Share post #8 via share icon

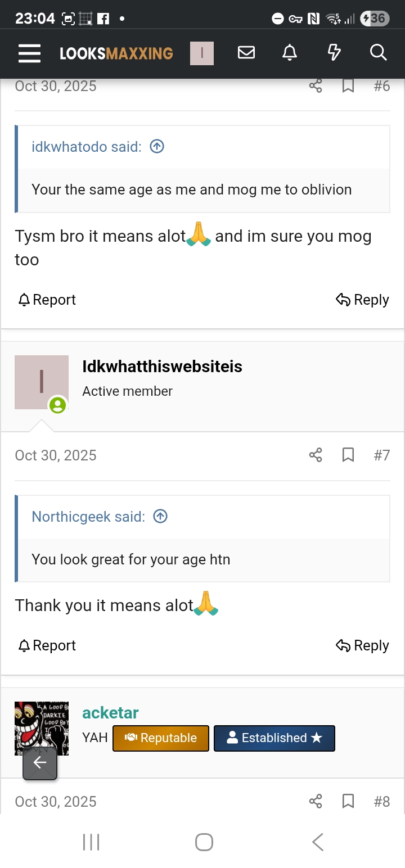(x=316, y=801)
